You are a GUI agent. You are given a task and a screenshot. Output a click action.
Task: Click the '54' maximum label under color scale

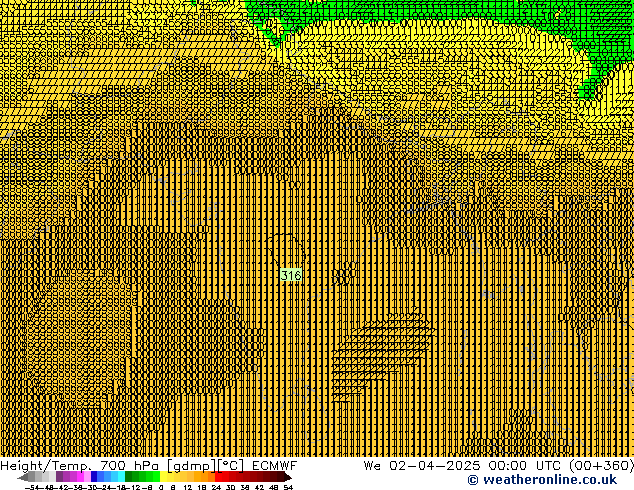288,487
